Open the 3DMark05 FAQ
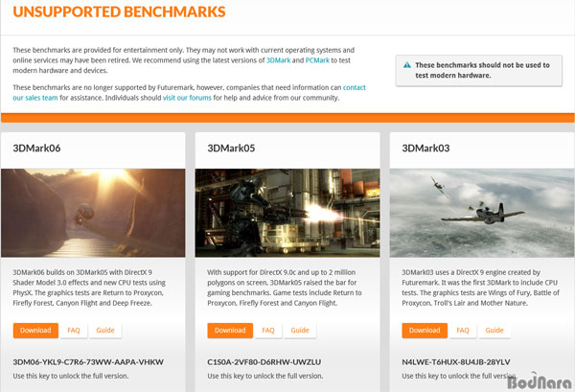This screenshot has width=575, height=392. click(268, 331)
